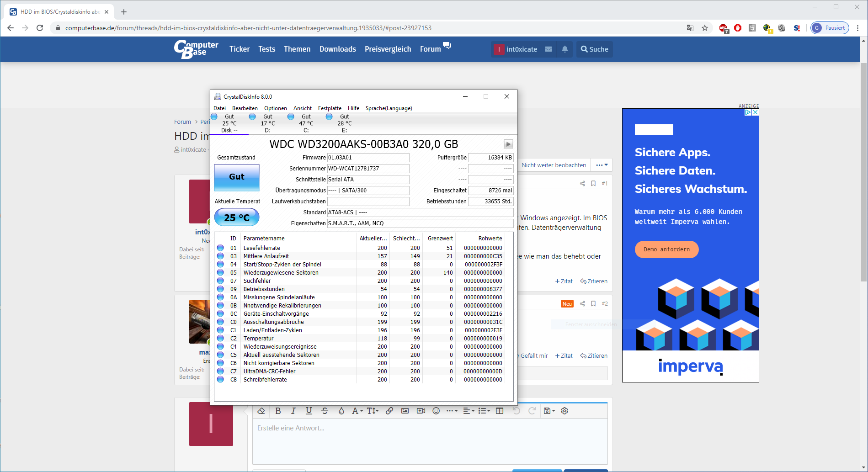Click the Google Translate icon in the address bar
The width and height of the screenshot is (868, 472).
point(690,28)
